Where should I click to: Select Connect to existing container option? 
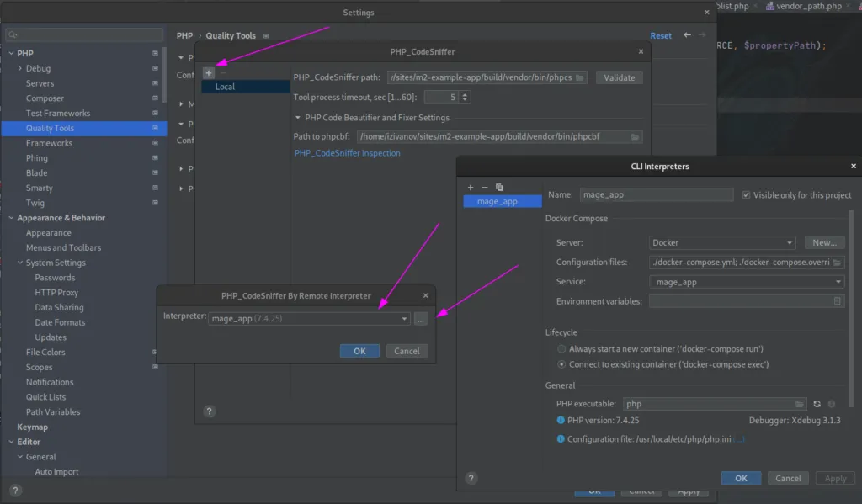[x=561, y=363]
